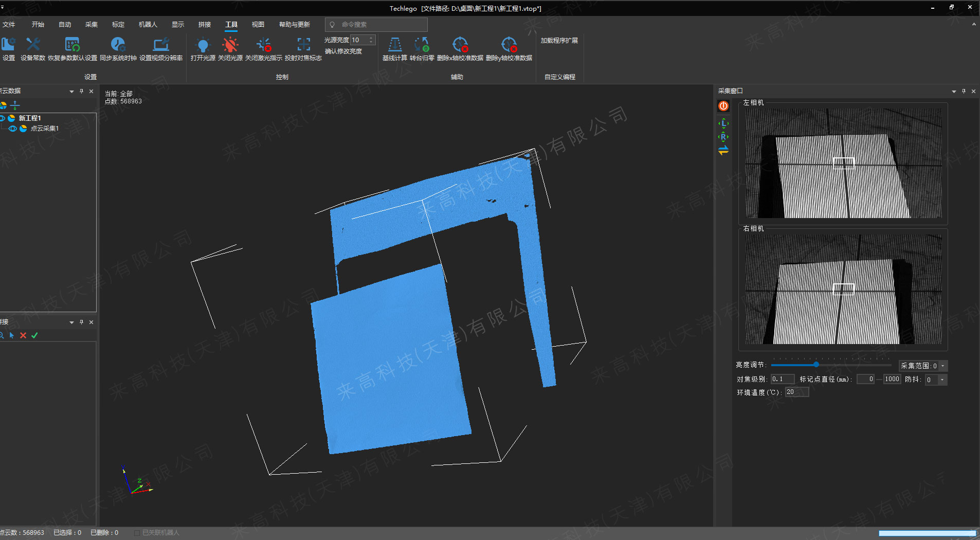Run 基线计算 baseline calculation tool
Viewport: 980px width, 540px height.
coord(394,45)
